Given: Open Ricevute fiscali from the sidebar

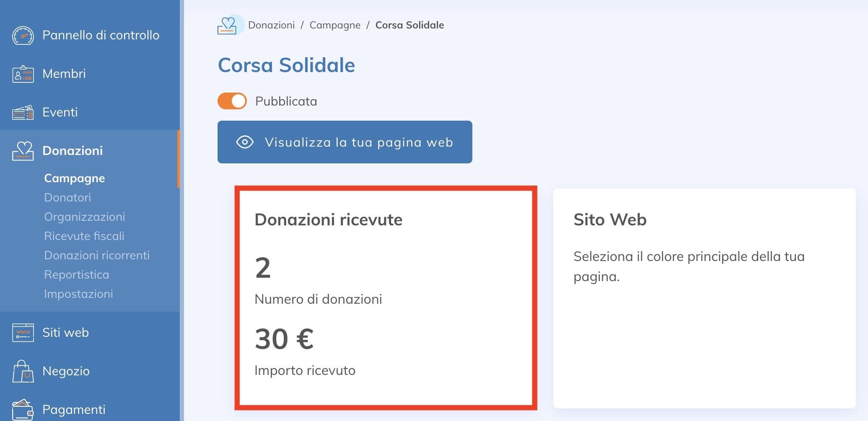Looking at the screenshot, I should pos(84,236).
